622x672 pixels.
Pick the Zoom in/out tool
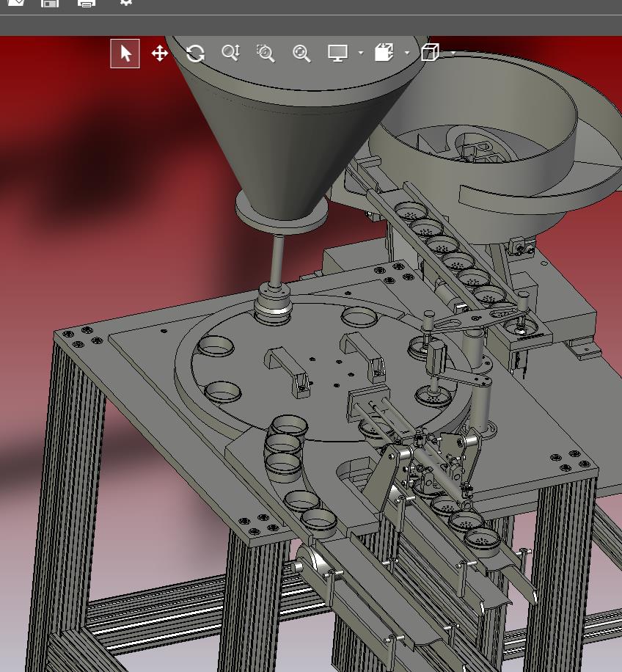(230, 53)
